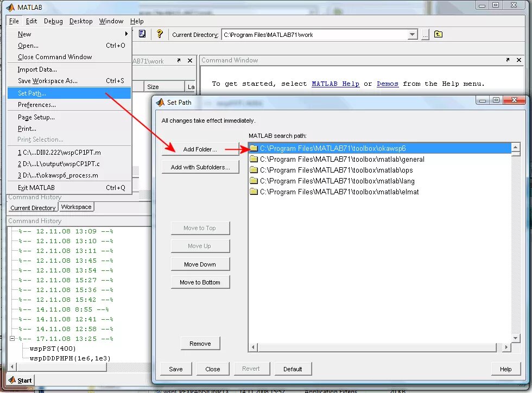Click the Current Directory path field
The height and width of the screenshot is (393, 532).
[x=315, y=35]
